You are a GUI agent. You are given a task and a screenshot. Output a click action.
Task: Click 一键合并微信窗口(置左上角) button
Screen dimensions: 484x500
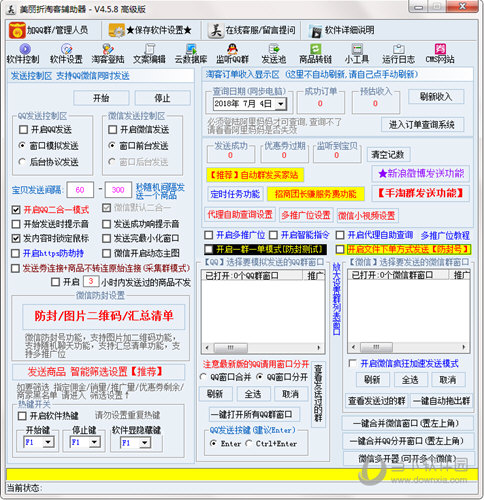[x=408, y=423]
